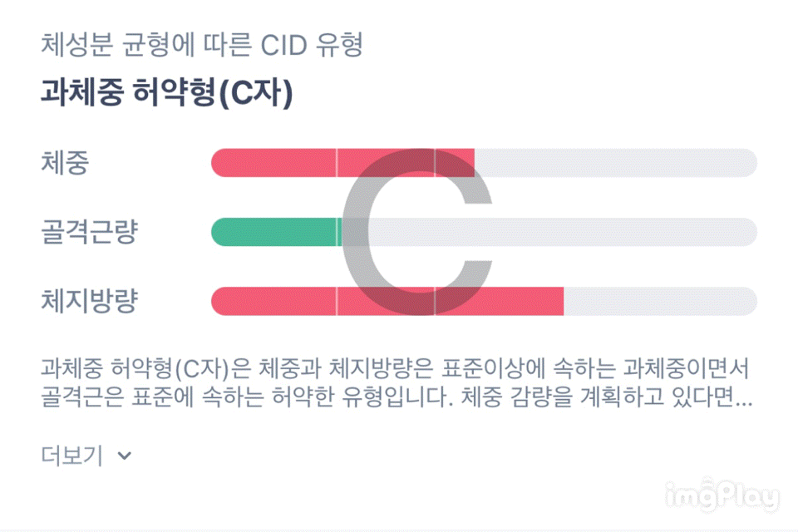Click the gray unfilled part of 체지방량 bar
The width and height of the screenshot is (798, 532).
661,301
